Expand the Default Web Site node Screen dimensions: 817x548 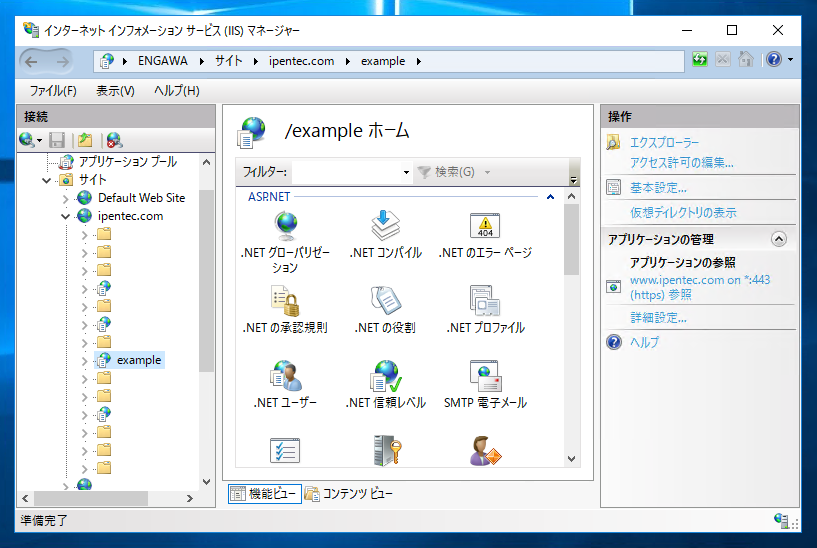(65, 198)
